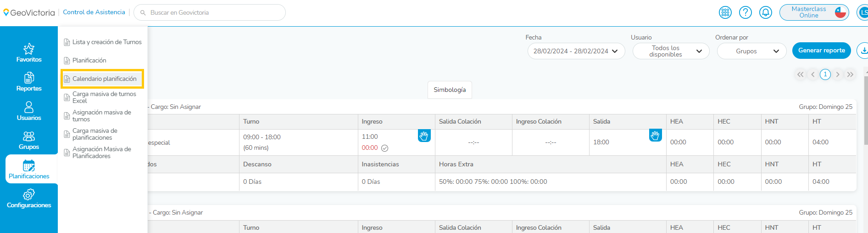
Task: Choose Carga masiva de turnos Excel
Action: coord(104,97)
